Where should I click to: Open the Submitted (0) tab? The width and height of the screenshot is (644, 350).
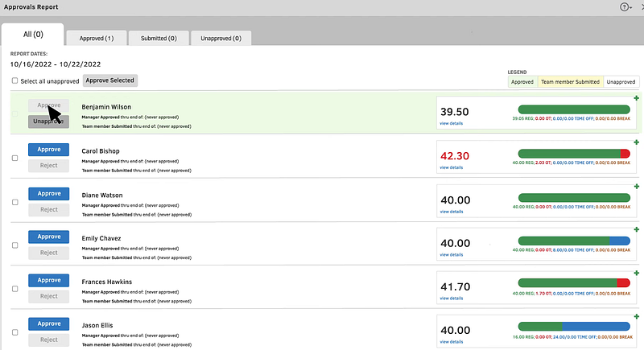(164, 38)
